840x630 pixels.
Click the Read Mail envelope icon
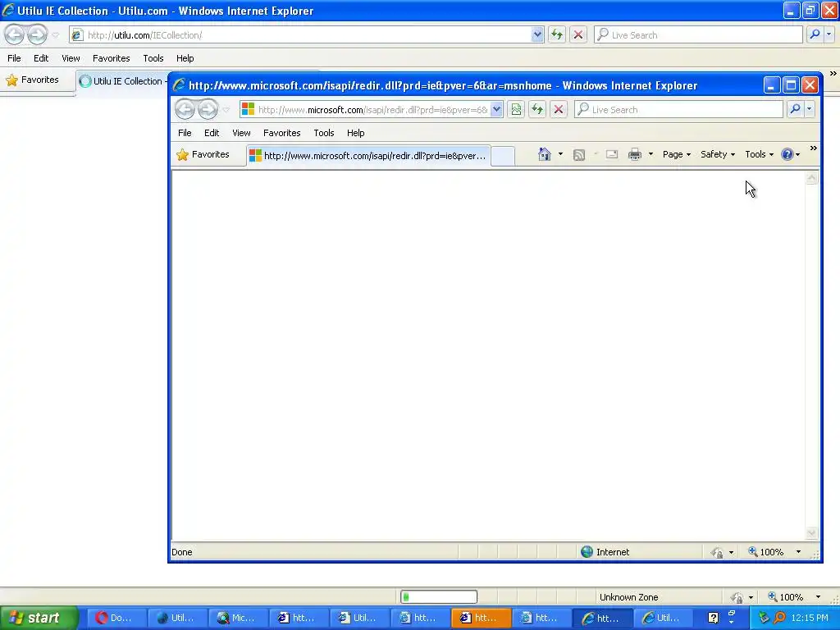click(x=612, y=154)
